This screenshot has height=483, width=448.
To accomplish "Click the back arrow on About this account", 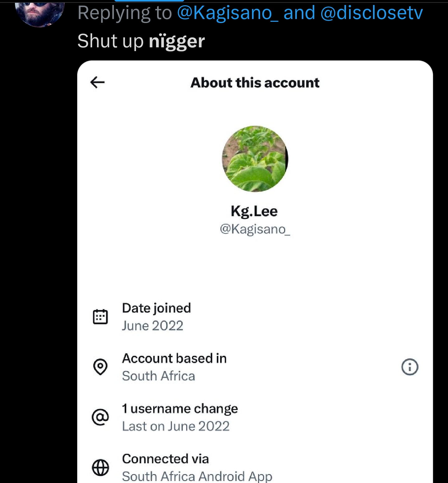I will (x=97, y=82).
